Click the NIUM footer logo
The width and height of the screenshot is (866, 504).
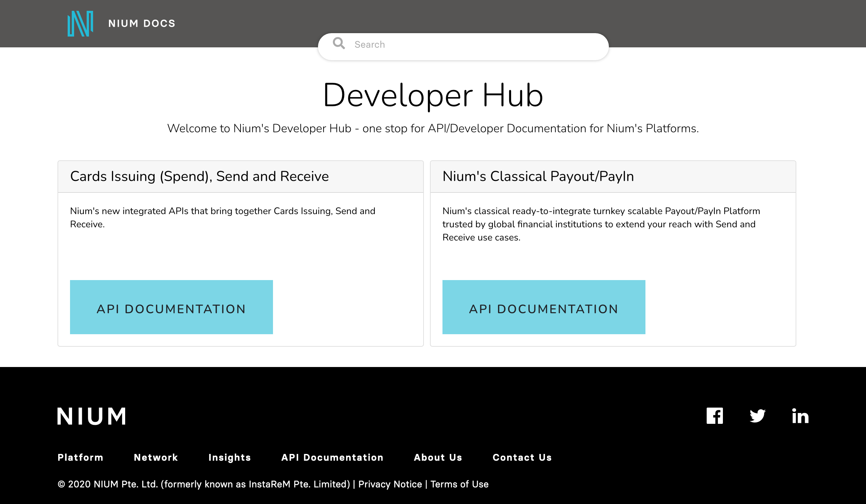[92, 416]
